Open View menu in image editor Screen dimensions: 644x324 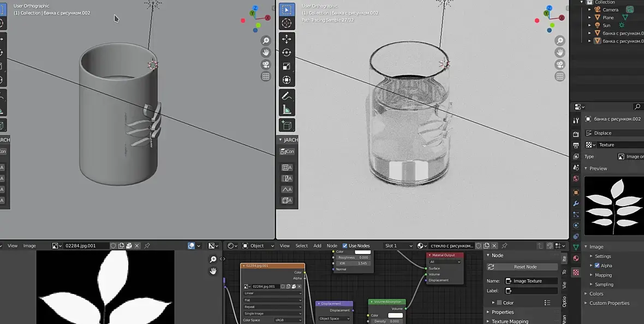click(13, 246)
